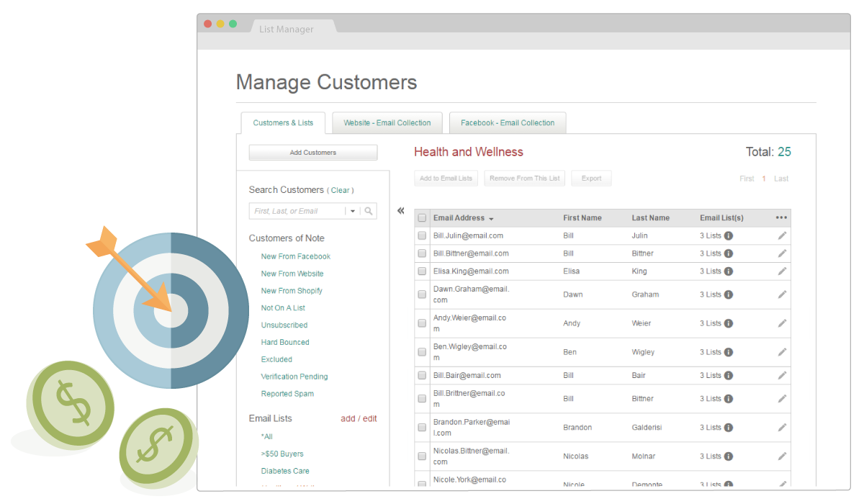Open lists info icon for Elisa King
Image resolution: width=864 pixels, height=504 pixels.
[x=729, y=271]
